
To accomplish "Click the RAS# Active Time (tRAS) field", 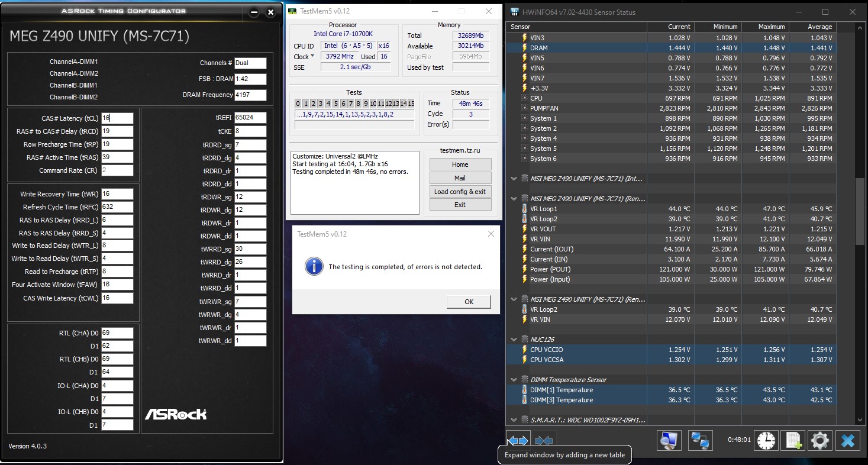I will click(x=117, y=157).
